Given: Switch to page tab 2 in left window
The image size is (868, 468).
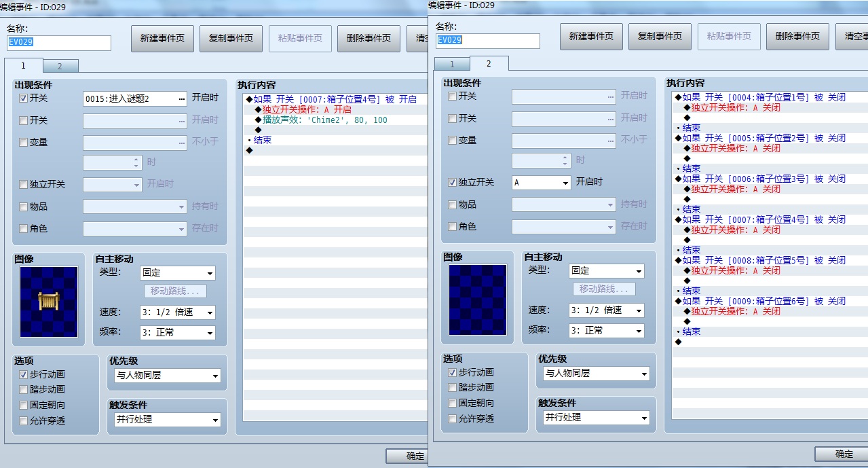Looking at the screenshot, I should coord(60,66).
